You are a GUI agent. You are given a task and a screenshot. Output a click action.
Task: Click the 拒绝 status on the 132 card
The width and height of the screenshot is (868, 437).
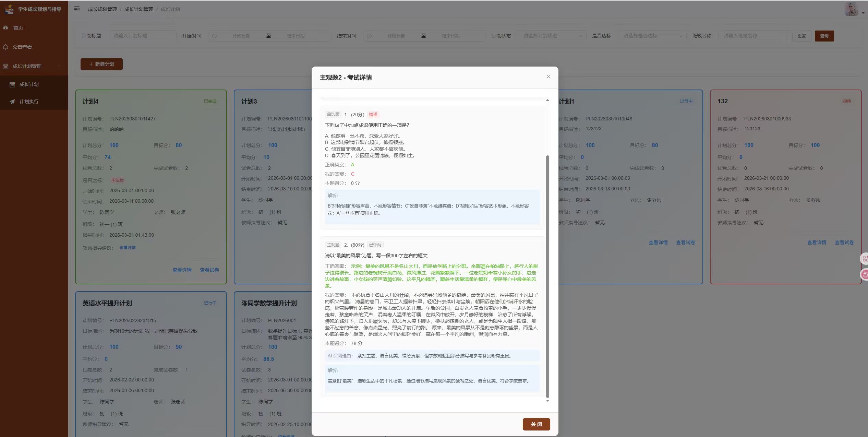(847, 101)
